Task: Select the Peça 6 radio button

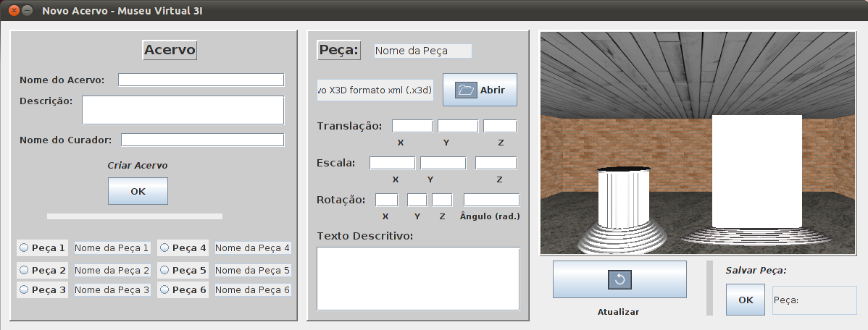Action: click(x=164, y=289)
